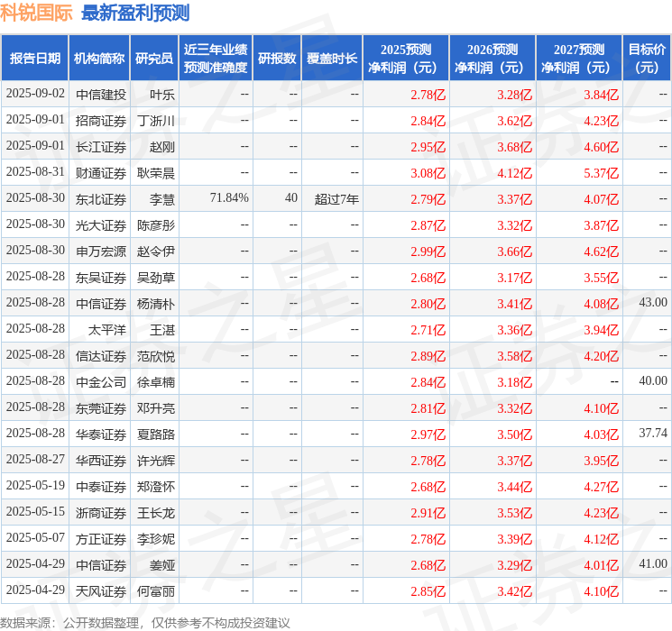Click the 近三年业绩预测准确度 column header

pos(216,59)
